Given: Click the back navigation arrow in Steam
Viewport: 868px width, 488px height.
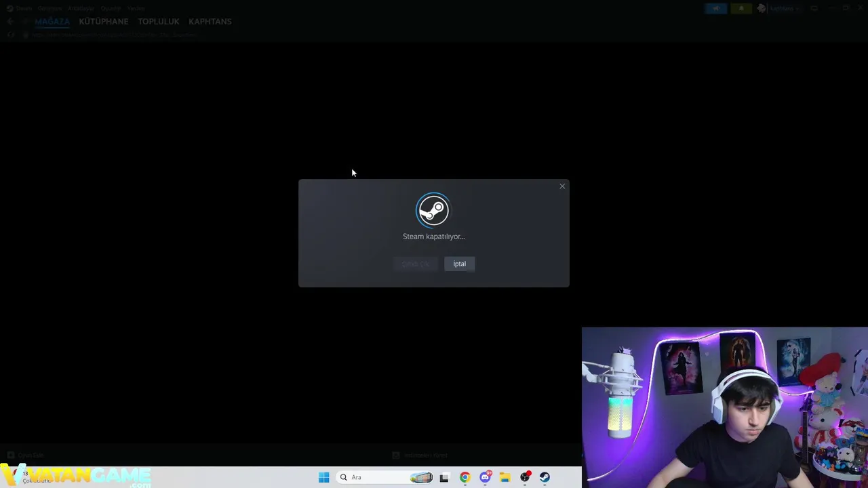Looking at the screenshot, I should click(x=10, y=22).
